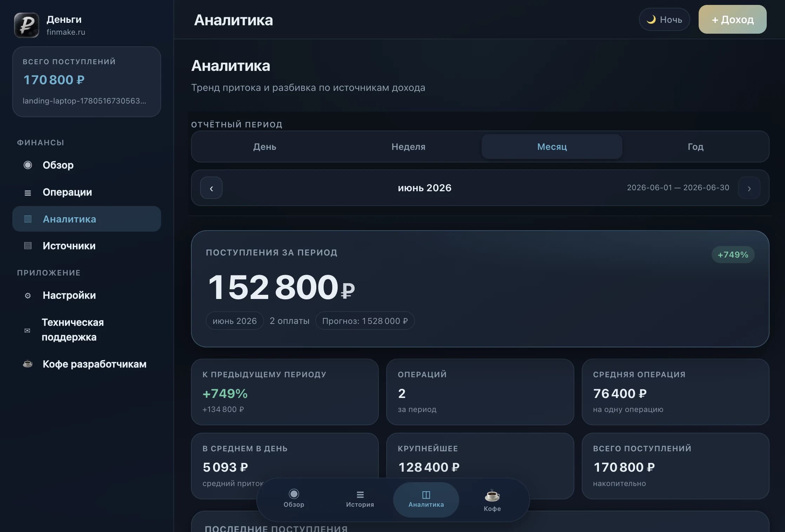Open Обзор in the sidebar
The width and height of the screenshot is (785, 532).
tap(87, 165)
